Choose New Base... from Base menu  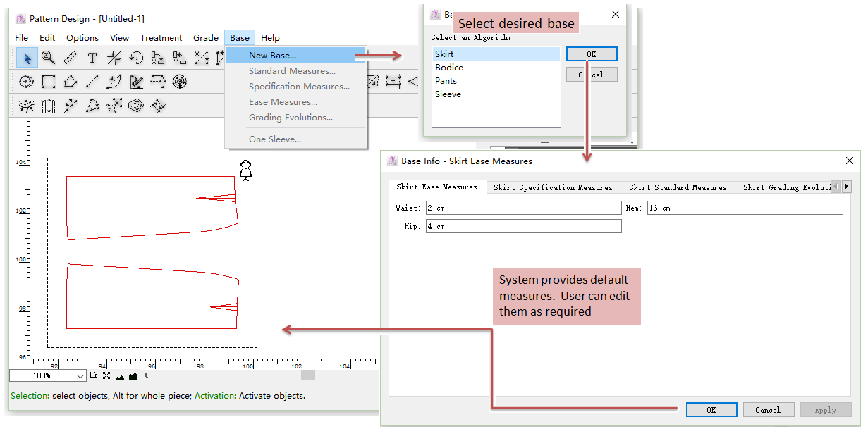[272, 55]
